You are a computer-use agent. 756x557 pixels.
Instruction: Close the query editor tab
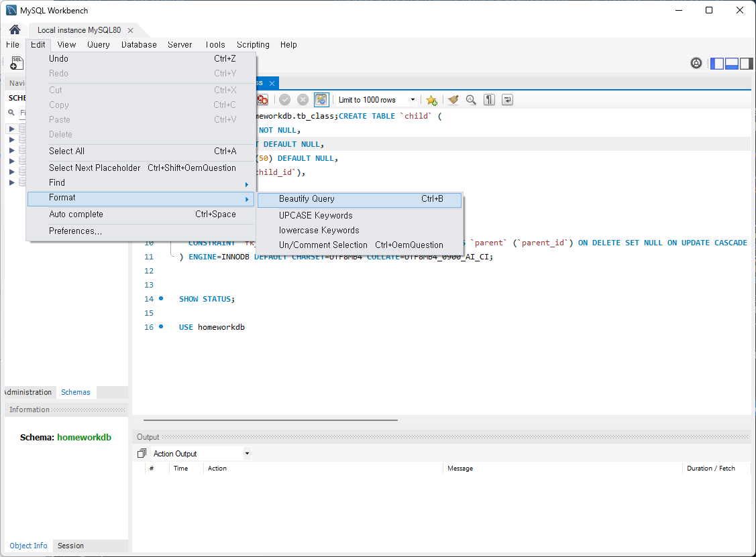[x=272, y=83]
